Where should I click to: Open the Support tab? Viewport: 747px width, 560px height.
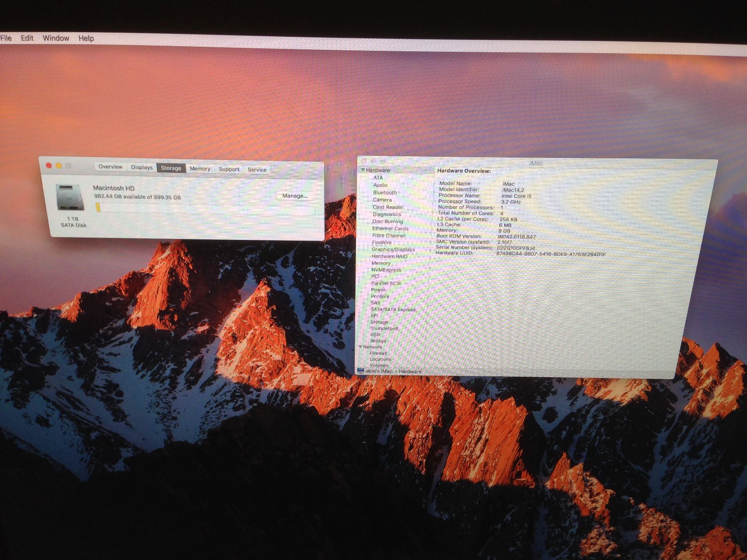[x=229, y=169]
